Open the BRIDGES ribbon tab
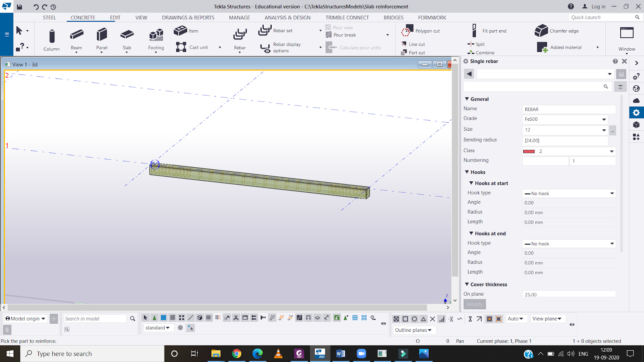This screenshot has height=362, width=644. [x=394, y=18]
